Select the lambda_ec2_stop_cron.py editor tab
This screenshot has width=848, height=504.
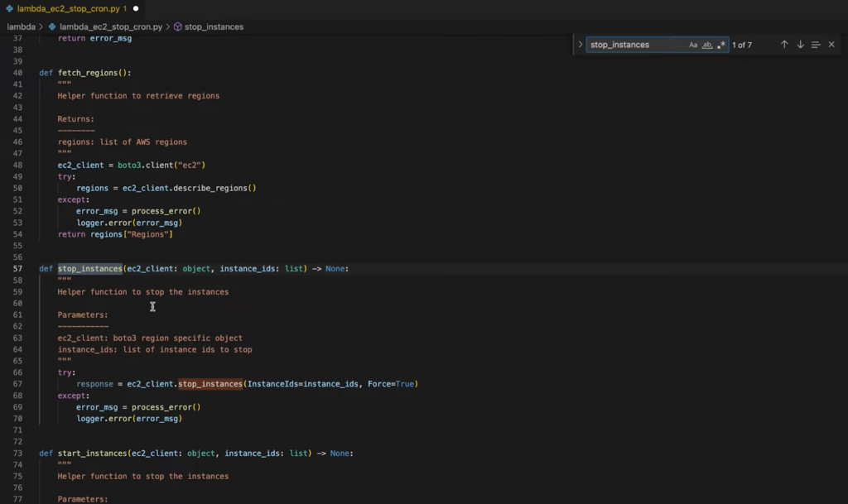pyautogui.click(x=72, y=8)
